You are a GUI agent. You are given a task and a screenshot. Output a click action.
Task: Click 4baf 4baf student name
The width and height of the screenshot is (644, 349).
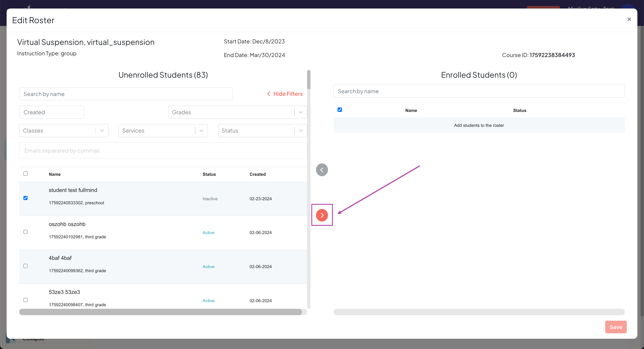tap(60, 258)
